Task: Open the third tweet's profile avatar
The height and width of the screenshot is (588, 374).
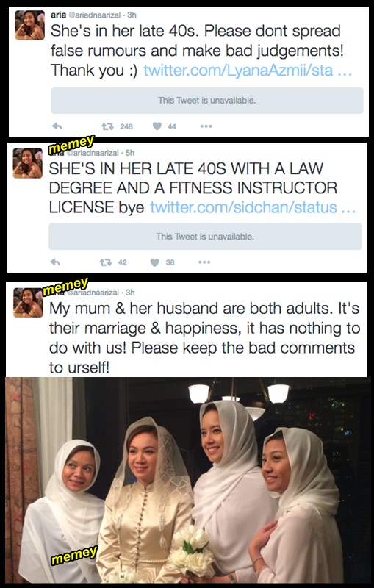Action: [28, 303]
